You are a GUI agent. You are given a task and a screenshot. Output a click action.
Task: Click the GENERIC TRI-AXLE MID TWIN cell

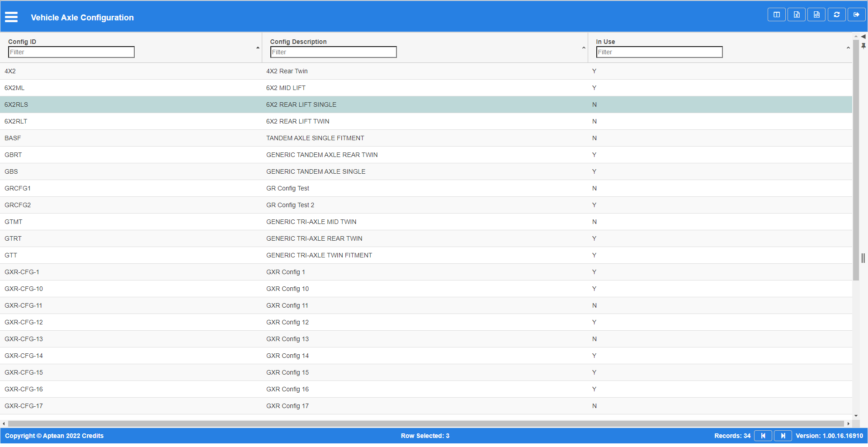pos(311,222)
